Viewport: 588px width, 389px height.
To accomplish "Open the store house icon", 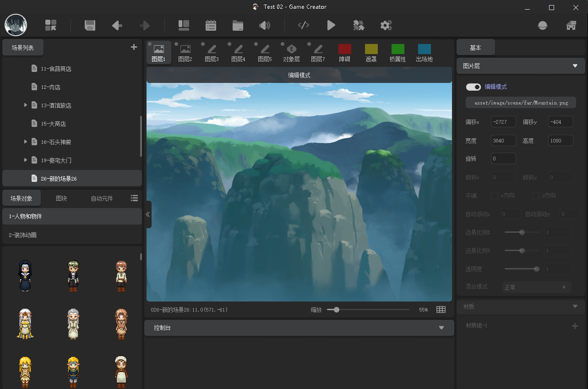I will pyautogui.click(x=571, y=25).
